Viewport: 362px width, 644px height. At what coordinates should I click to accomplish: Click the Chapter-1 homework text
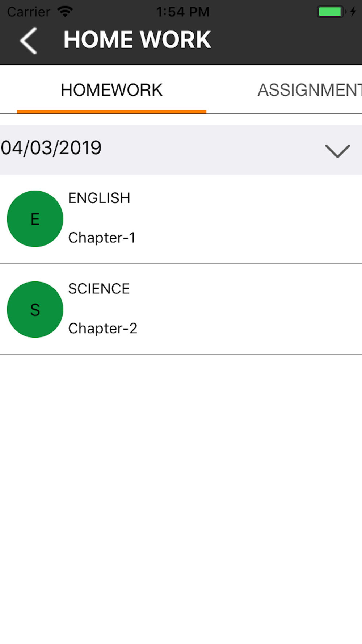[x=102, y=238]
